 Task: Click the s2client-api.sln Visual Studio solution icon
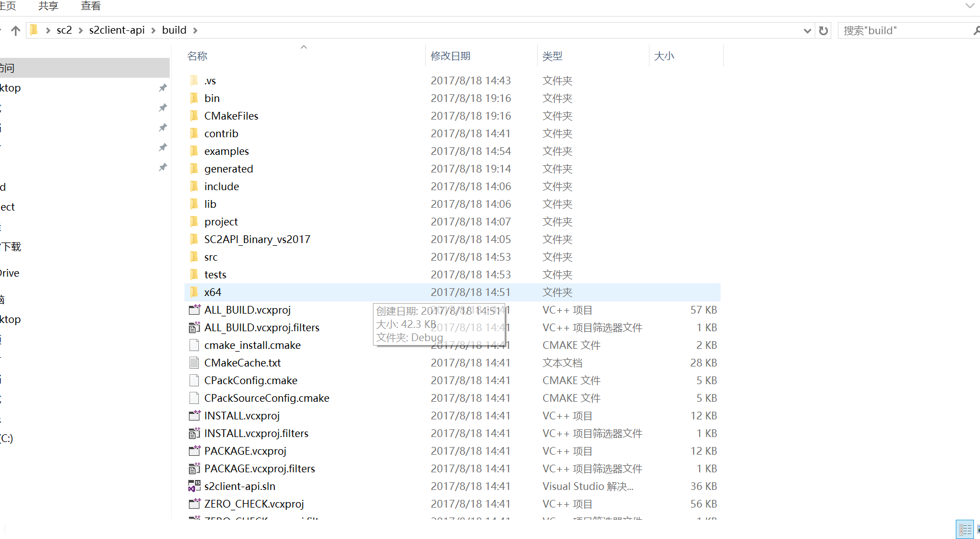pyautogui.click(x=194, y=486)
